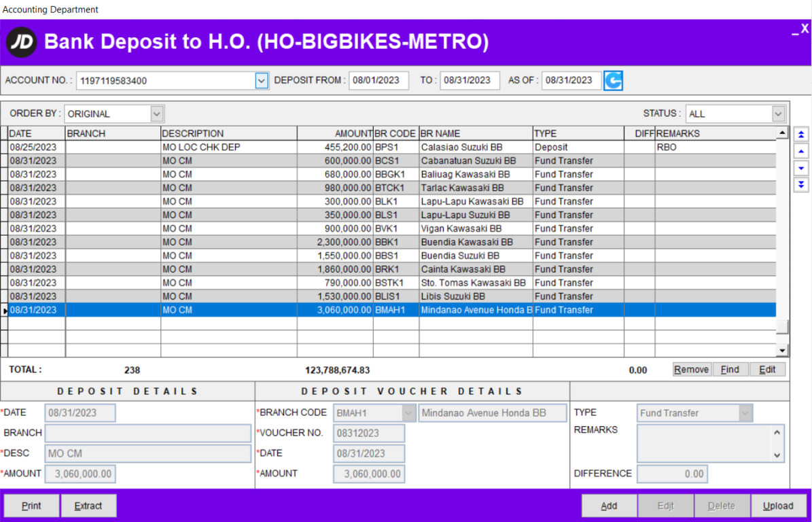The image size is (812, 522).
Task: Click the RBO remarks cell
Action: (716, 147)
